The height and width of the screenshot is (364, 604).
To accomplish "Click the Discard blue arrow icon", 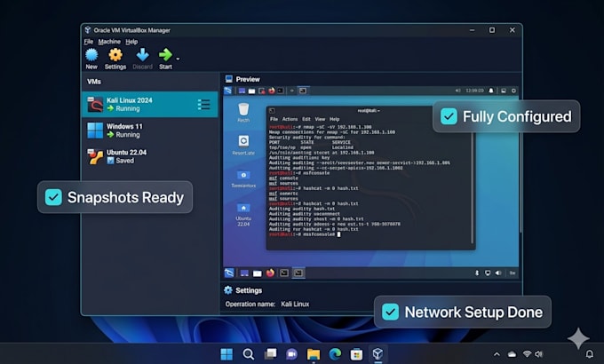I will coord(142,55).
